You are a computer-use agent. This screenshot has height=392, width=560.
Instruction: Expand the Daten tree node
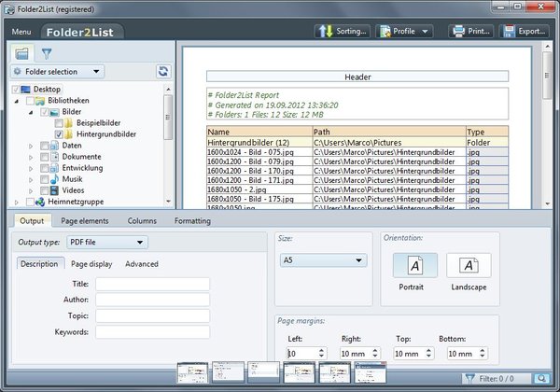click(31, 146)
